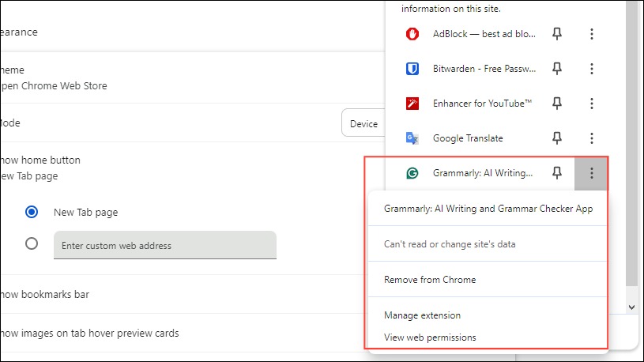The height and width of the screenshot is (362, 644).
Task: Click the Enhancer for YouTube icon
Action: coord(412,103)
